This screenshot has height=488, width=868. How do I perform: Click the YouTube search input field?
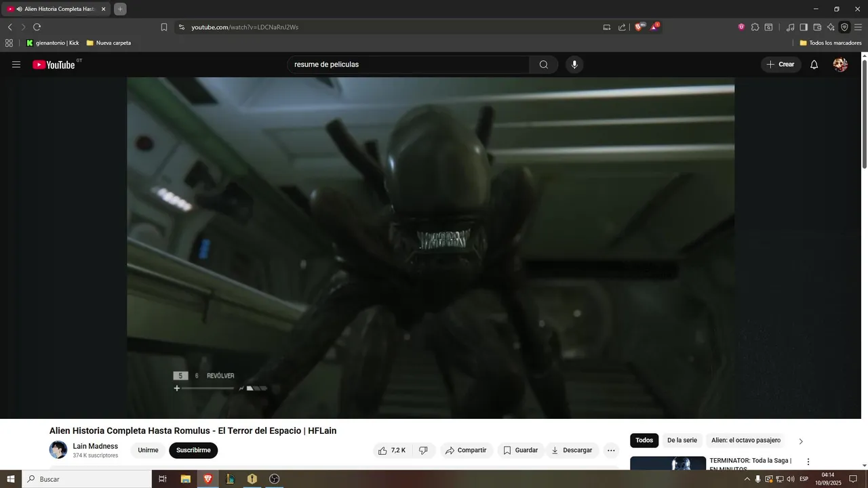[x=408, y=64]
